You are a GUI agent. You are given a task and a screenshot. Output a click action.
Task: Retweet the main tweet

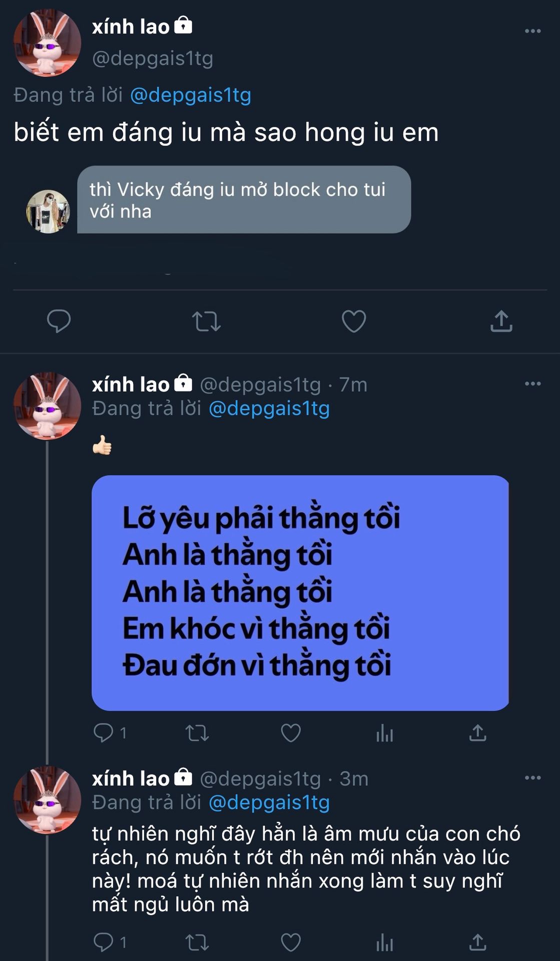(x=206, y=321)
